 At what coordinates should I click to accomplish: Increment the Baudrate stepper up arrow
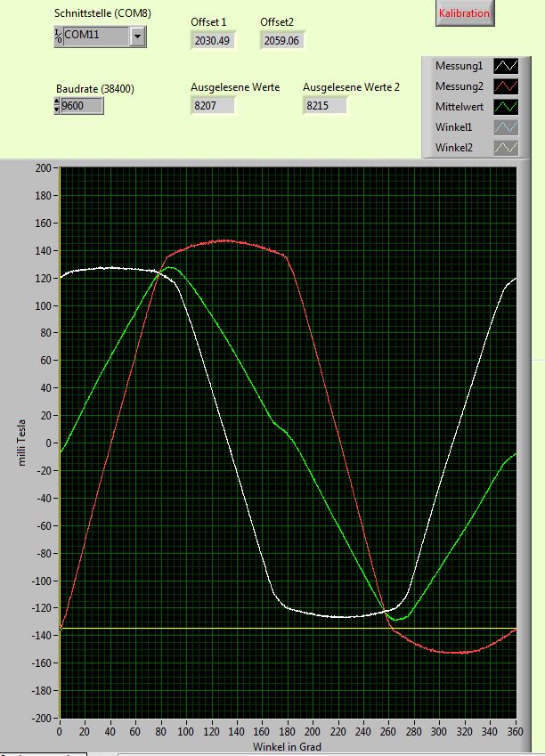[57, 102]
